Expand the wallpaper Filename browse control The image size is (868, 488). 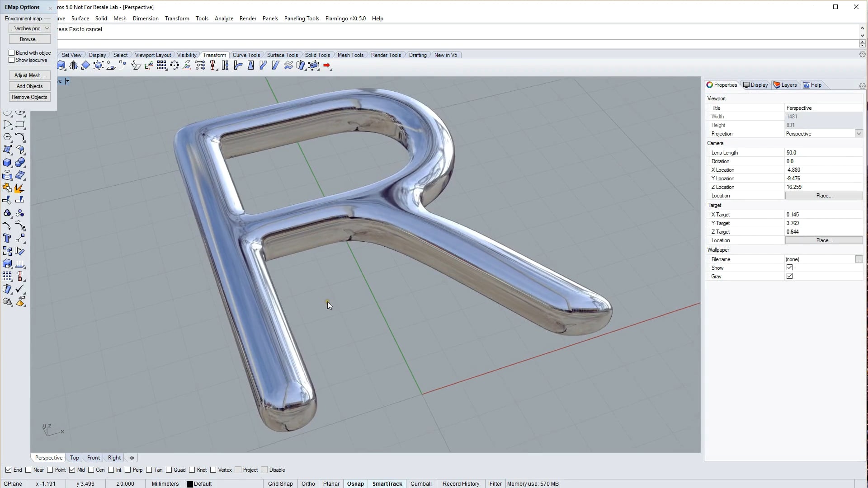click(859, 259)
